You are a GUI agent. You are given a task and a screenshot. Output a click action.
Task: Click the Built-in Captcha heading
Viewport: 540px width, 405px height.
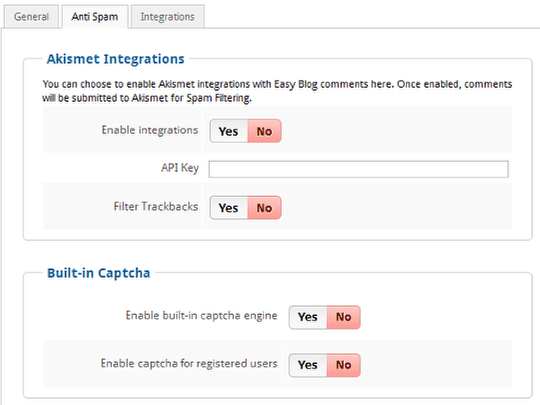point(98,273)
